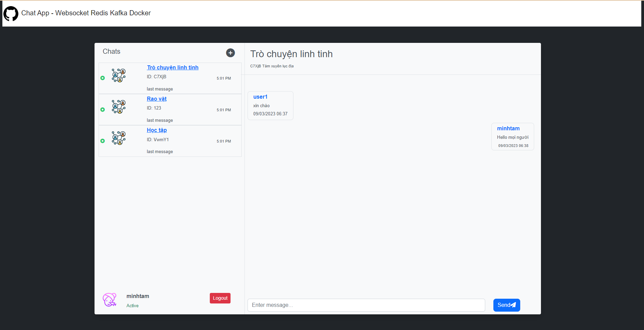Click minhtam's profile avatar icon

pos(110,300)
